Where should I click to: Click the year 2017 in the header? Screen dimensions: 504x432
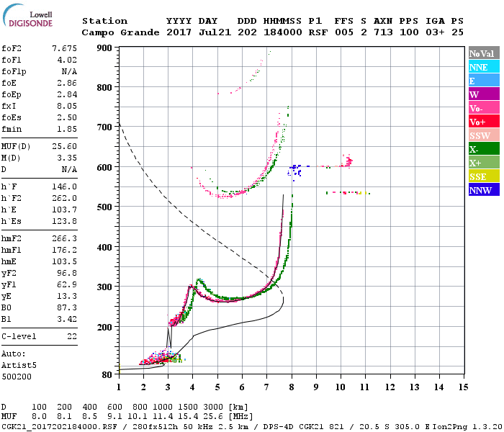179,32
